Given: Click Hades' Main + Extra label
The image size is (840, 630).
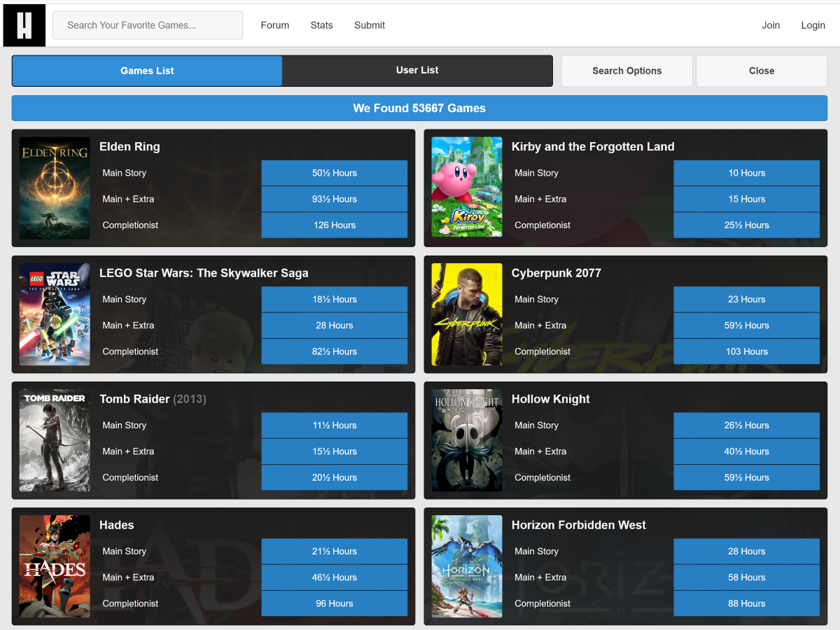Looking at the screenshot, I should tap(128, 577).
